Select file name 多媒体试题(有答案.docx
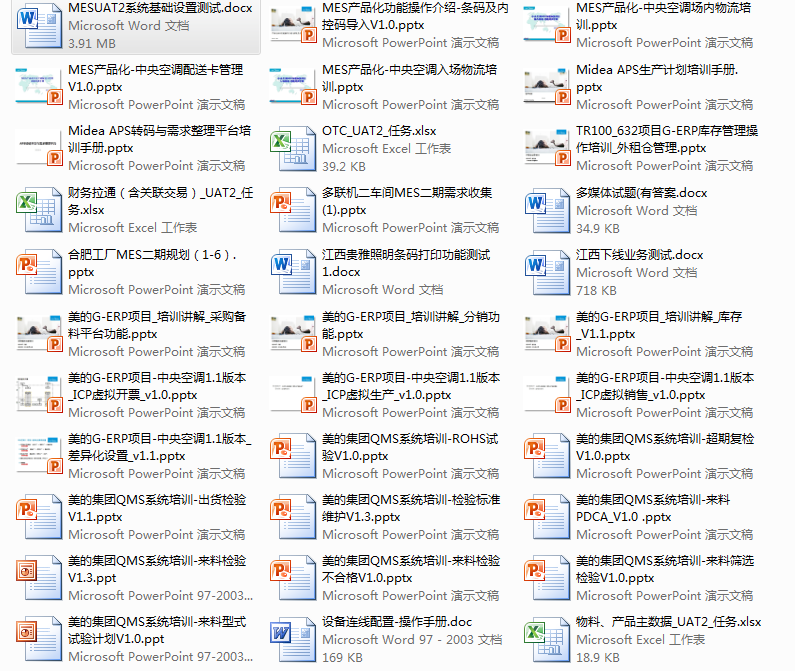Screen dimensions: 795x671 click(x=641, y=193)
